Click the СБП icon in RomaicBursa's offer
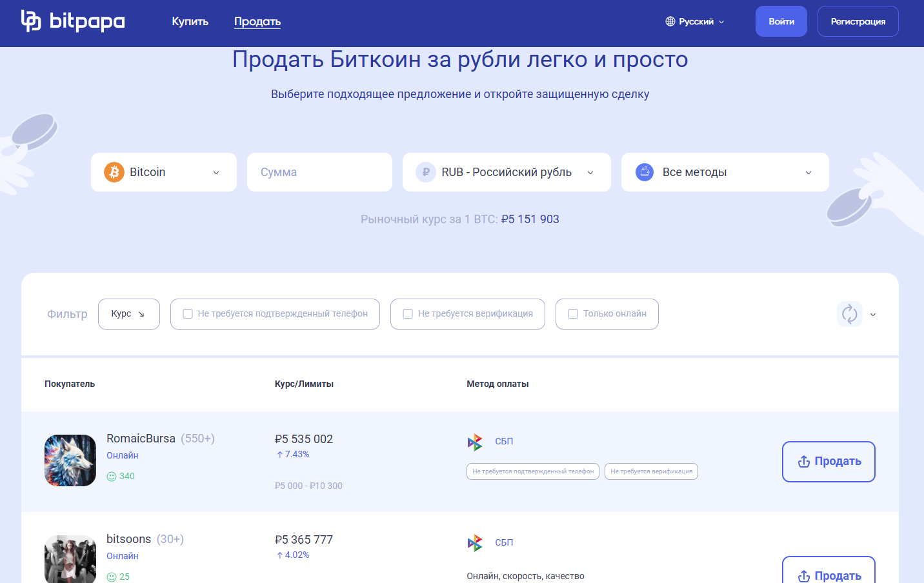This screenshot has width=924, height=583. click(x=475, y=442)
